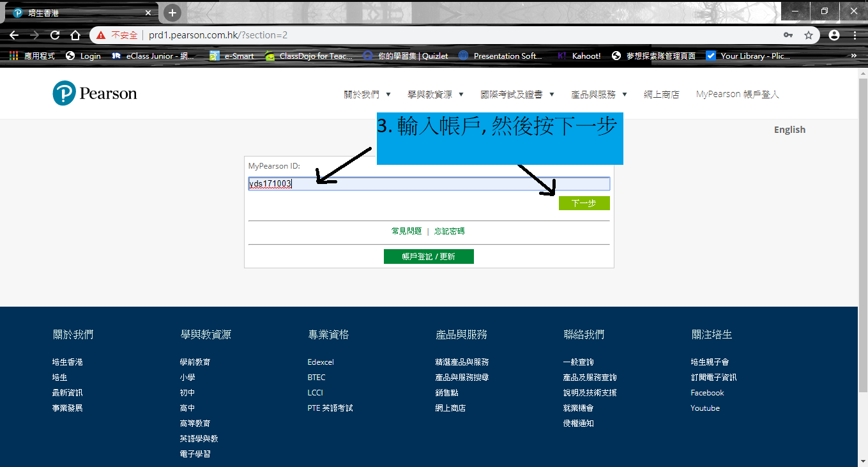This screenshot has height=467, width=868.
Task: Open the e-Smart bookmark
Action: [232, 56]
